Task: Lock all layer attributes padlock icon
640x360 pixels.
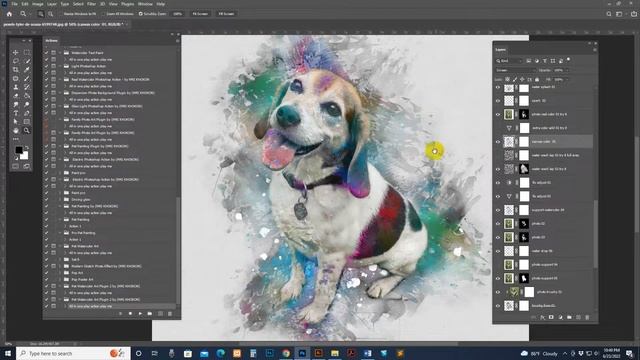Action: tap(537, 79)
